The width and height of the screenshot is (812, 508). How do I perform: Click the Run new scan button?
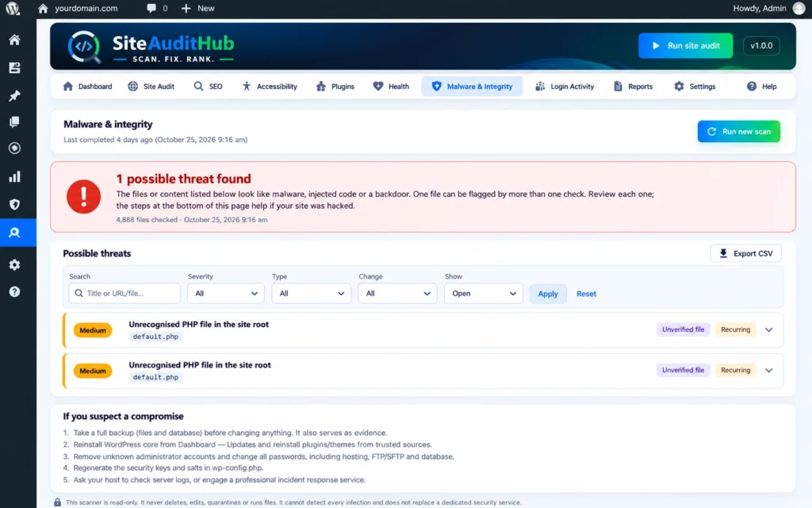pyautogui.click(x=738, y=131)
